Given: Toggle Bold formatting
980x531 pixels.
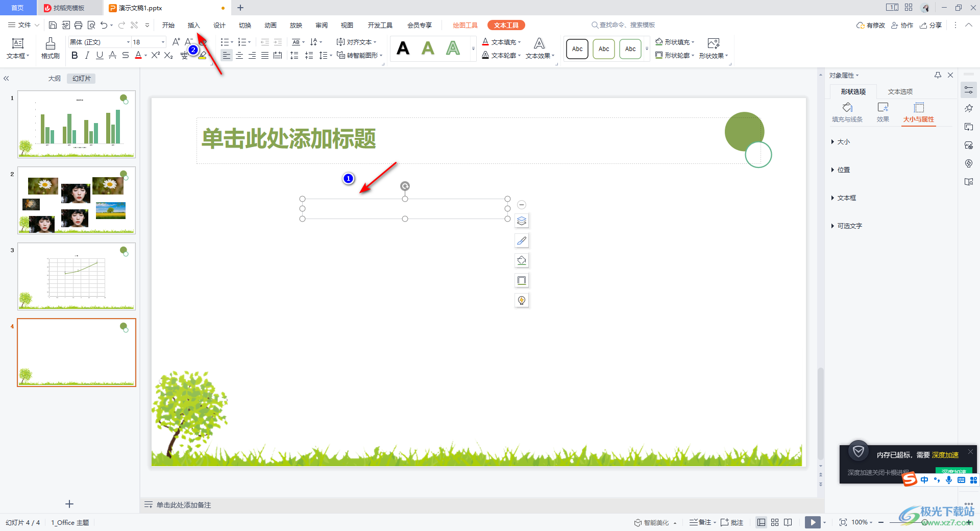Looking at the screenshot, I should 75,55.
